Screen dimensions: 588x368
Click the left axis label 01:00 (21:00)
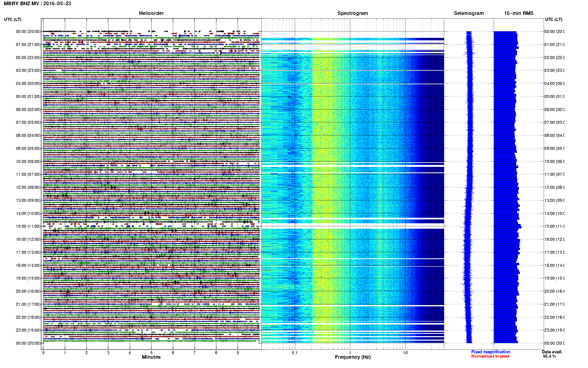click(28, 44)
